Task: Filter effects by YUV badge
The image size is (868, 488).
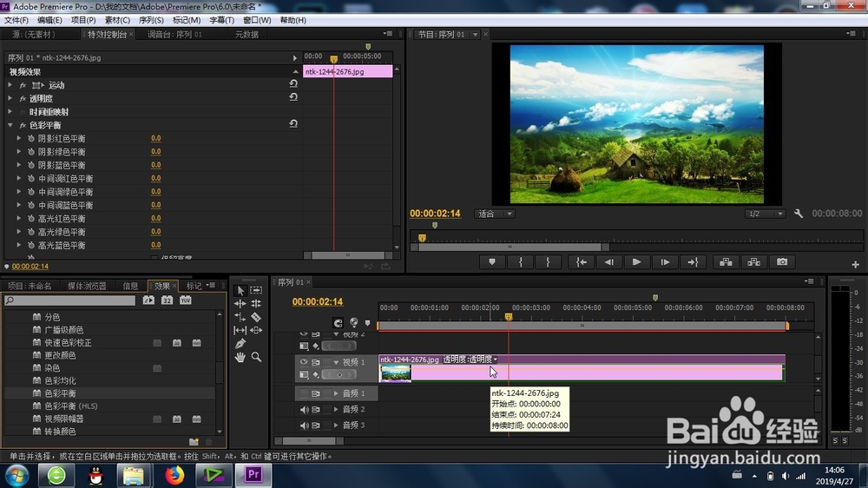Action: [186, 300]
